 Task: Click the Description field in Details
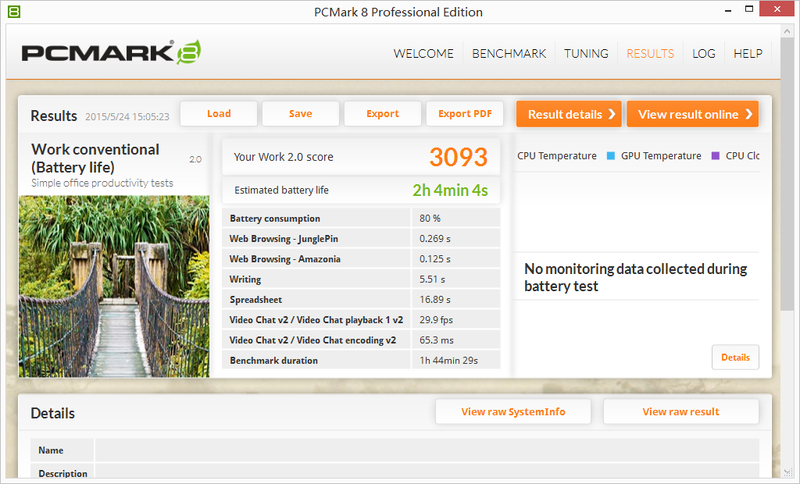coord(427,472)
